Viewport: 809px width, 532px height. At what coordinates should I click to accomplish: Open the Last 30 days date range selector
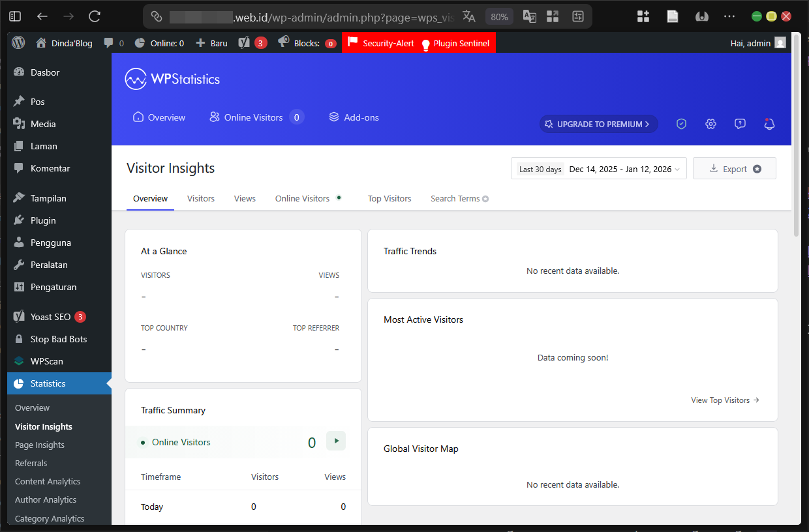pos(598,168)
